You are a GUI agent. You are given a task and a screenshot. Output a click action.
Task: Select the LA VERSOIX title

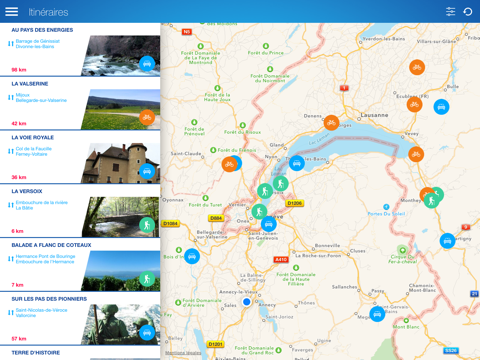point(27,191)
